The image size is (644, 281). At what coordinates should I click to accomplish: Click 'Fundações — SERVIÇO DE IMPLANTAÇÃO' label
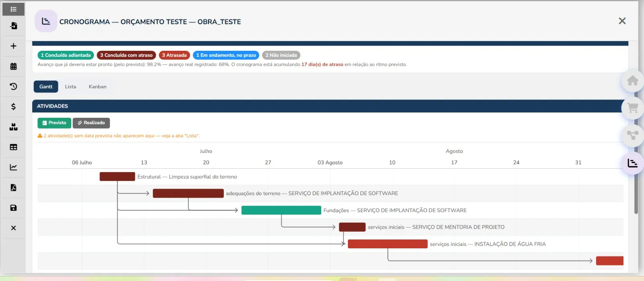pos(395,210)
